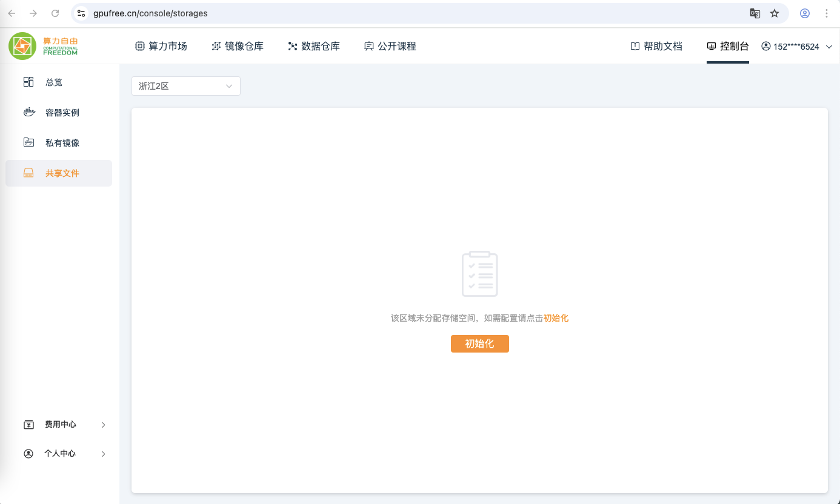The image size is (840, 504).
Task: Click the translate page icon
Action: click(755, 13)
